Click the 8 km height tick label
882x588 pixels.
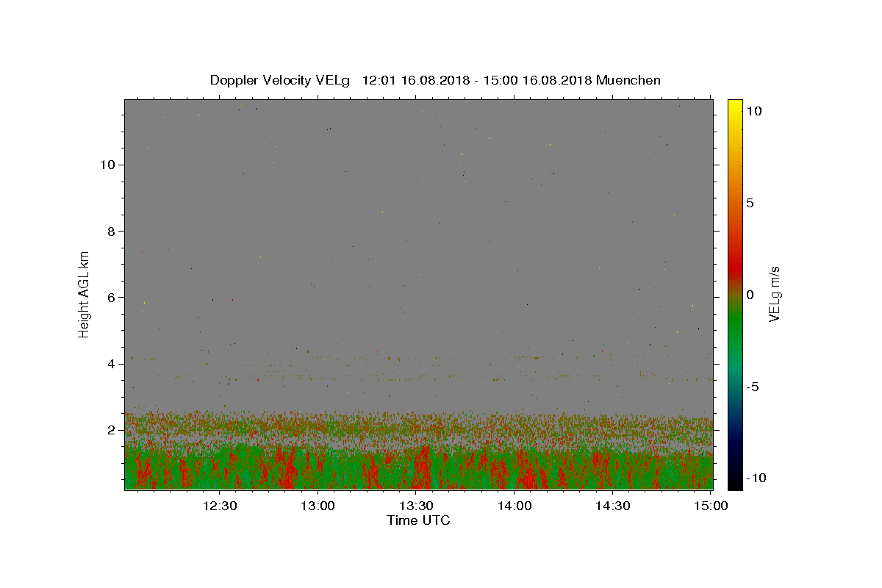(x=112, y=231)
